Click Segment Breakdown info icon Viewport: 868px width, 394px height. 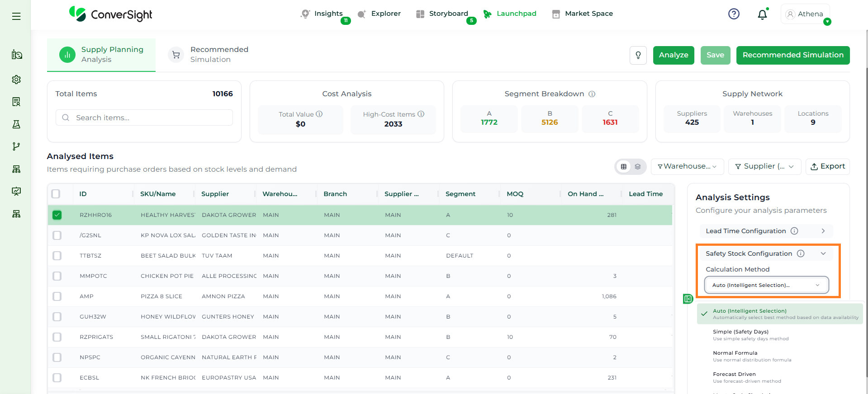(x=592, y=94)
